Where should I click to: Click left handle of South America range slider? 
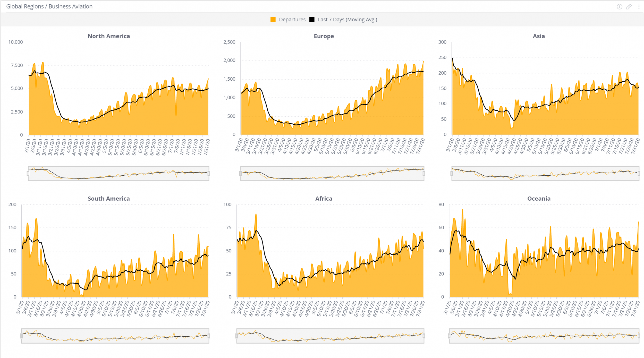(22, 336)
